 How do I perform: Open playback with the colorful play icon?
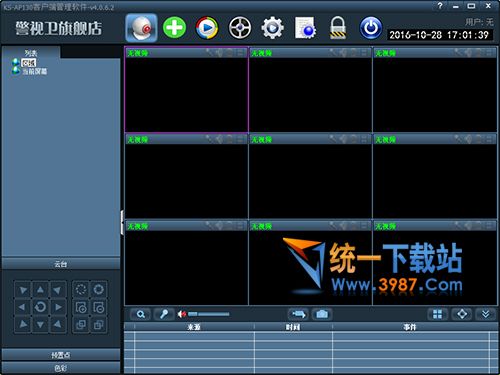[207, 28]
